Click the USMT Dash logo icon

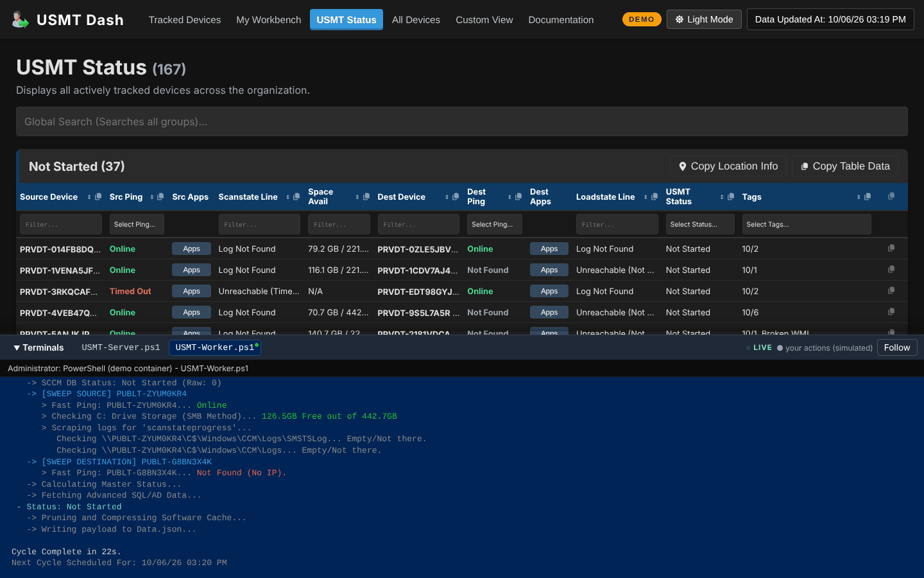coord(21,19)
